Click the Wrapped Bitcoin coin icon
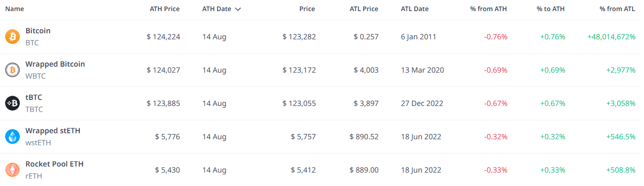 coord(12,70)
